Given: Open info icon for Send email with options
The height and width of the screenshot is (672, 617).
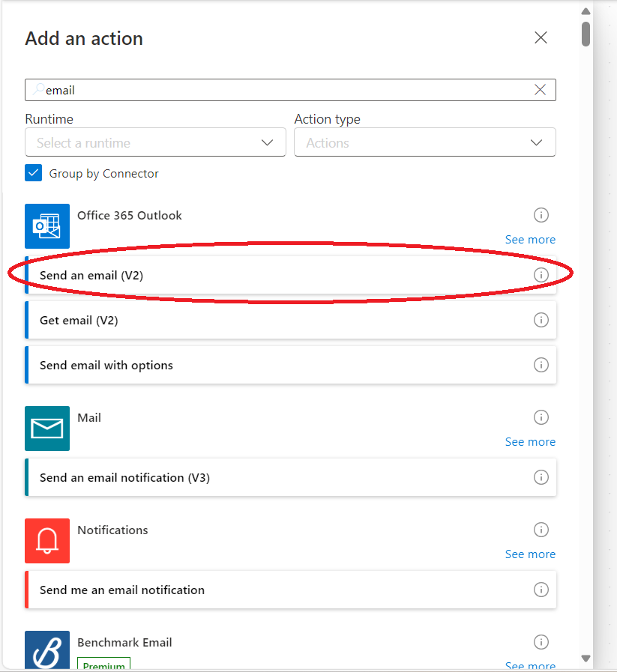Looking at the screenshot, I should [x=541, y=365].
